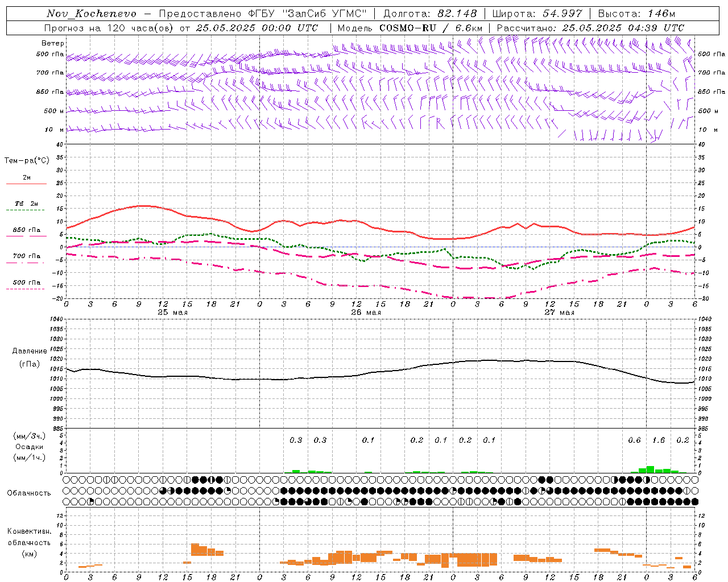Click the "Ветер" wind panel label
The width and height of the screenshot is (728, 582).
(53, 43)
